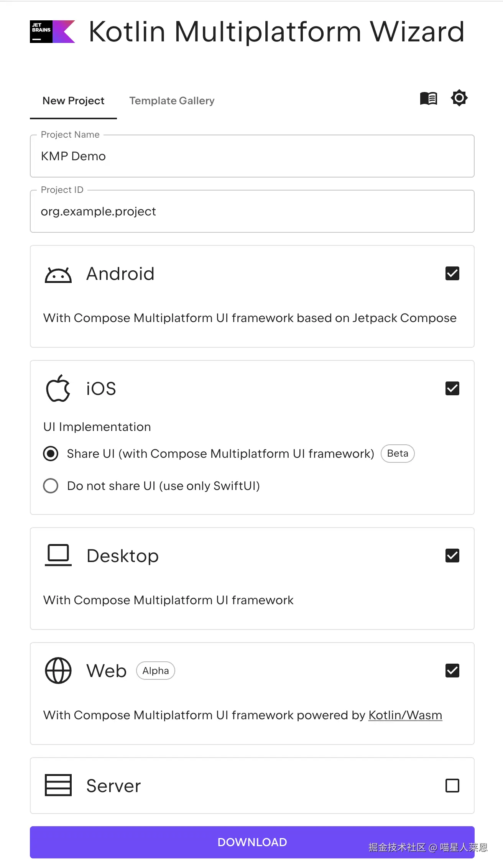
Task: Uncheck the Android platform checkbox
Action: coord(452,274)
